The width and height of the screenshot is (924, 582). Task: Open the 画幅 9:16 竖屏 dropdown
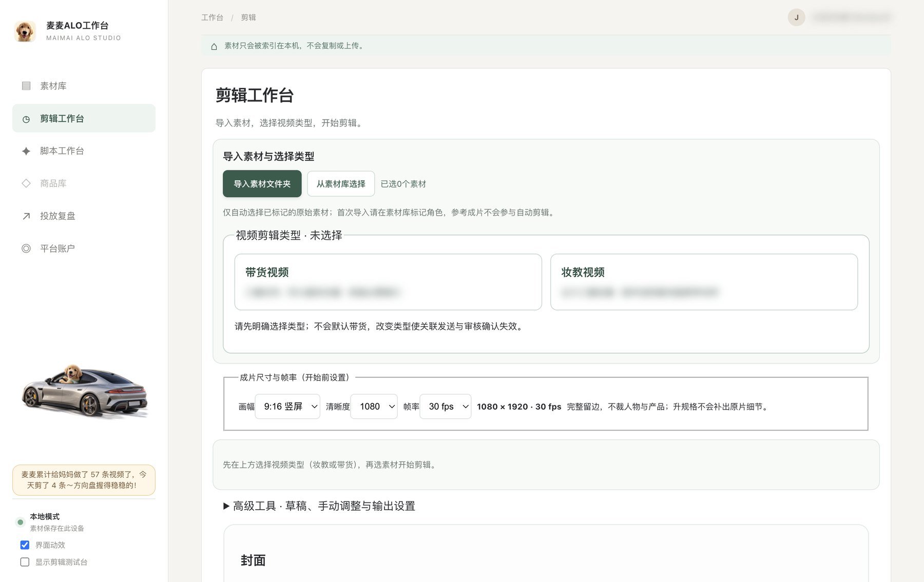(287, 406)
